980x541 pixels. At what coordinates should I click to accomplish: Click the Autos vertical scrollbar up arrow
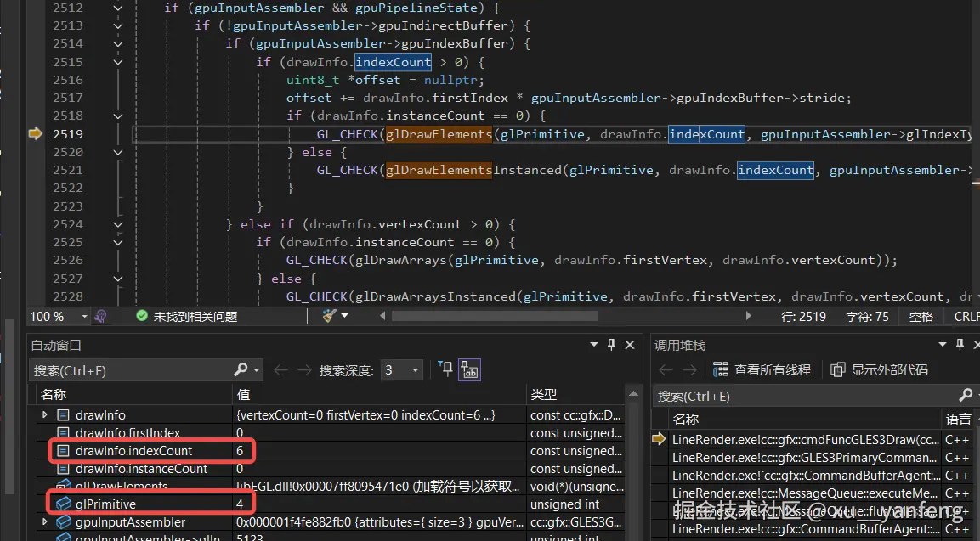pos(633,394)
